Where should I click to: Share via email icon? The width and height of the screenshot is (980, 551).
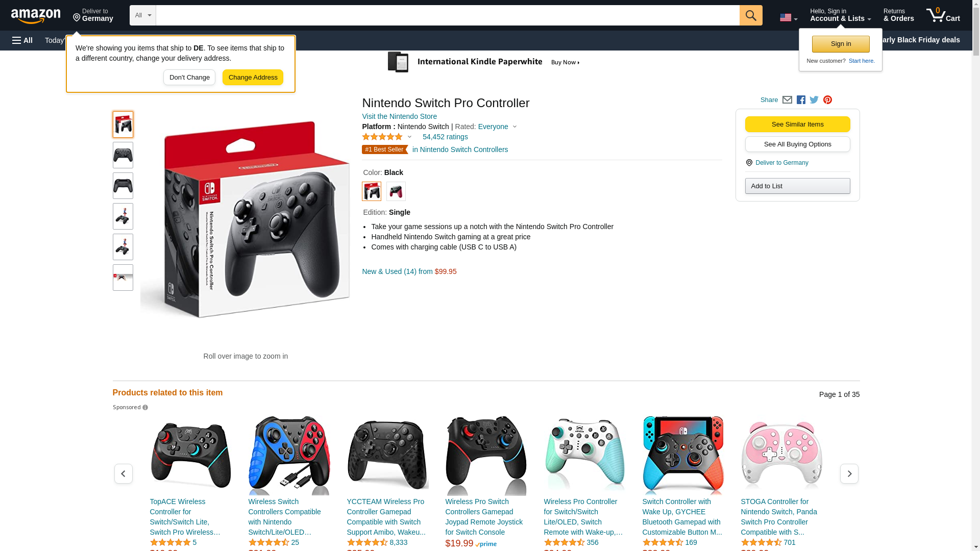[x=787, y=100]
